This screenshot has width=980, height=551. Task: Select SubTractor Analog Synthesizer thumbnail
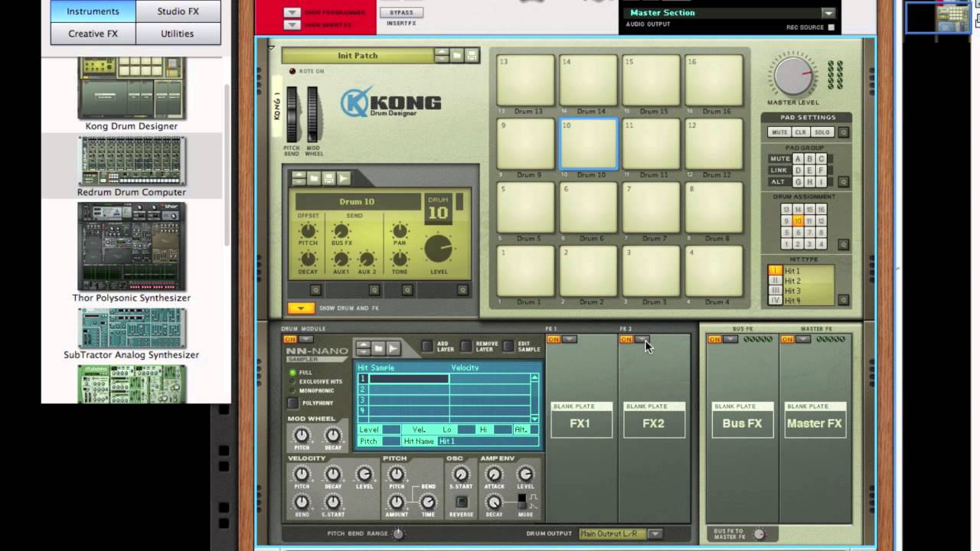(132, 328)
